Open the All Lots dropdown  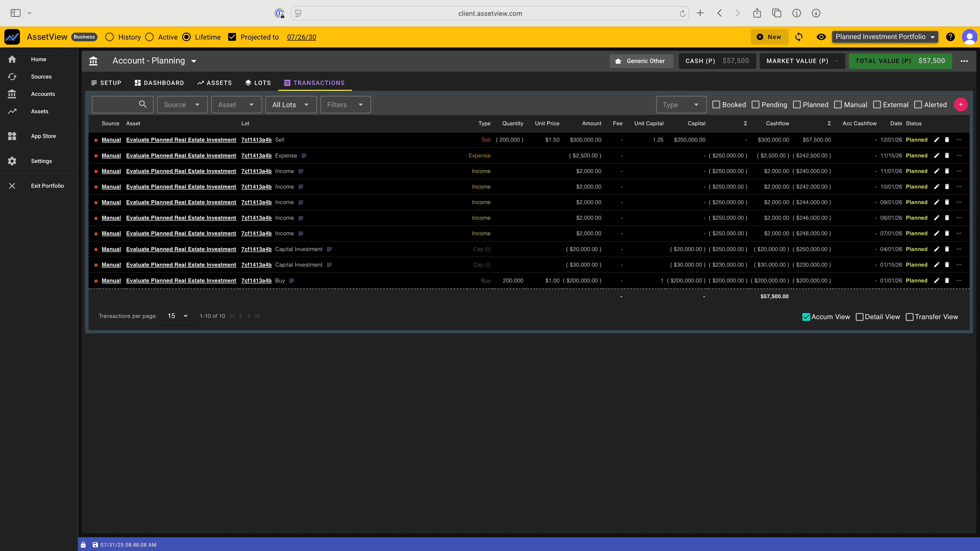point(291,104)
